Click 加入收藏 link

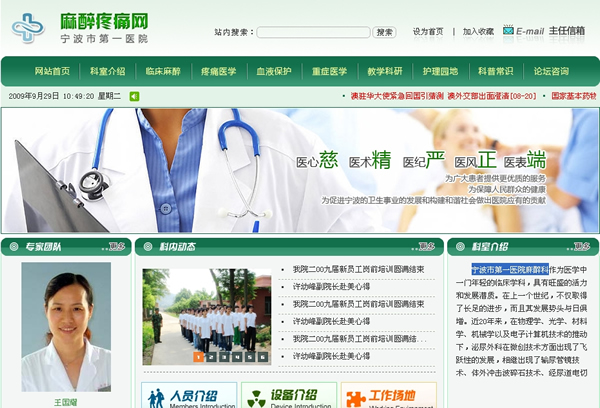(478, 32)
